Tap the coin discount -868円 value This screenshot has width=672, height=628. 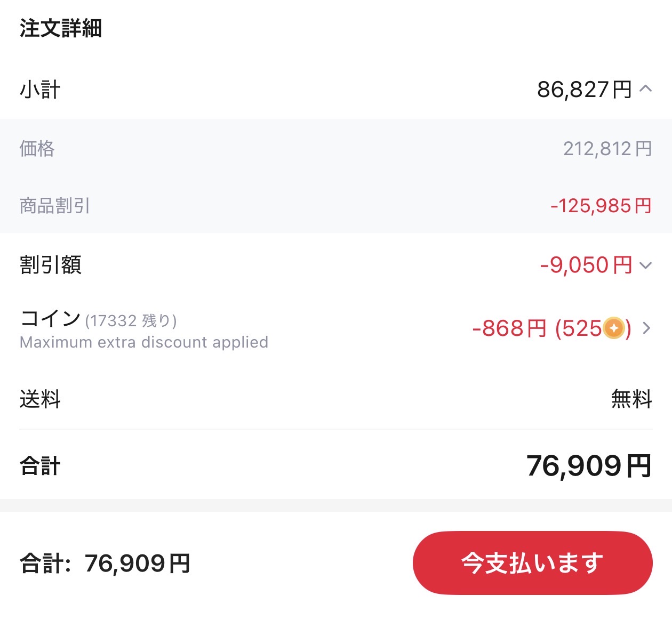pyautogui.click(x=509, y=328)
